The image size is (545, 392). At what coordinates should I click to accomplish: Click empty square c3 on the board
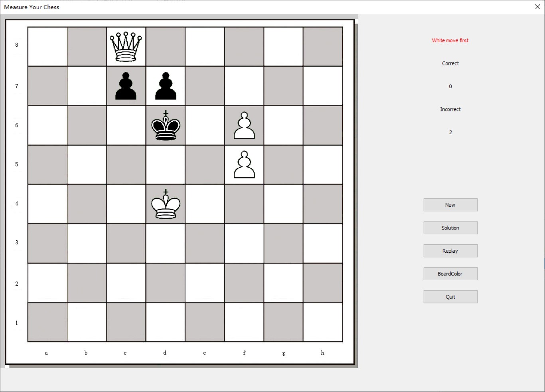click(x=126, y=244)
